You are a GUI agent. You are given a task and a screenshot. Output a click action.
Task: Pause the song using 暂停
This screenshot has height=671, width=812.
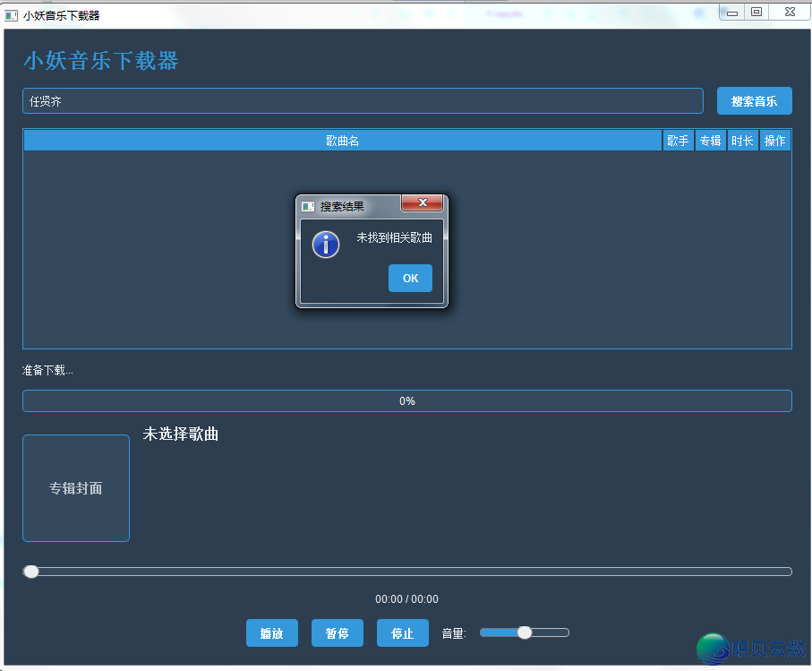(337, 633)
